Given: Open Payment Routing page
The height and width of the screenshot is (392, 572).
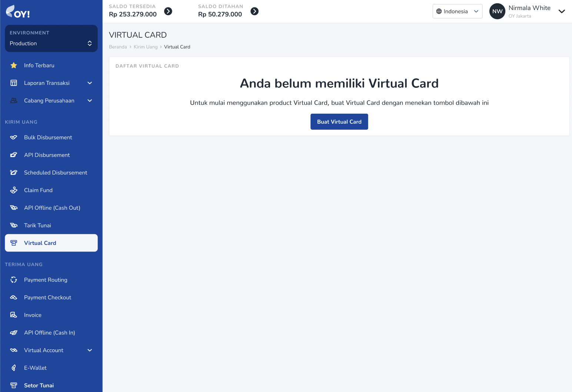Looking at the screenshot, I should click(51, 280).
